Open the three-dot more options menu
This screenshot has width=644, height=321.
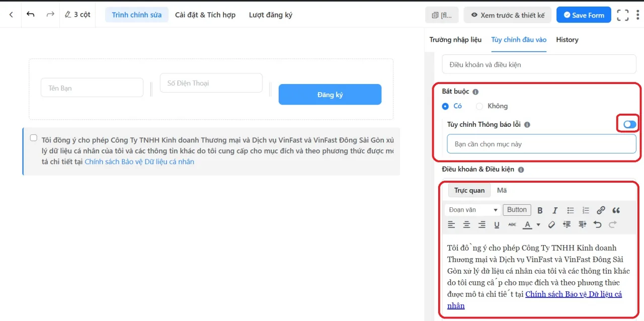tap(638, 15)
